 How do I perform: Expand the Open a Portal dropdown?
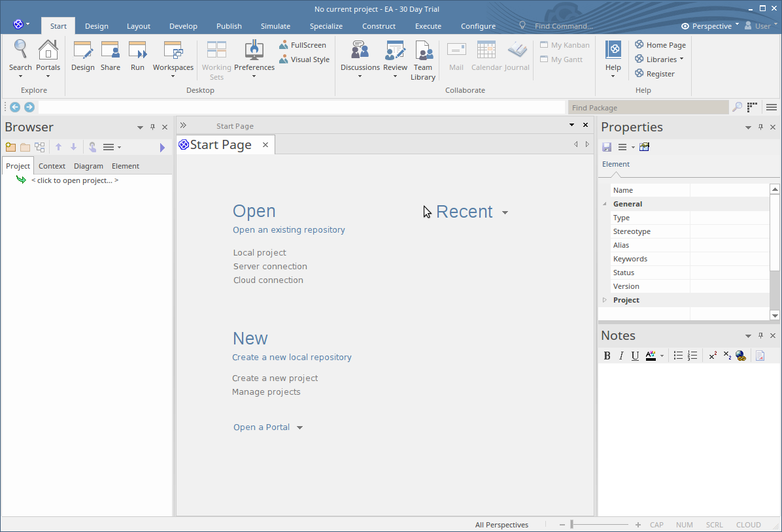pyautogui.click(x=299, y=427)
